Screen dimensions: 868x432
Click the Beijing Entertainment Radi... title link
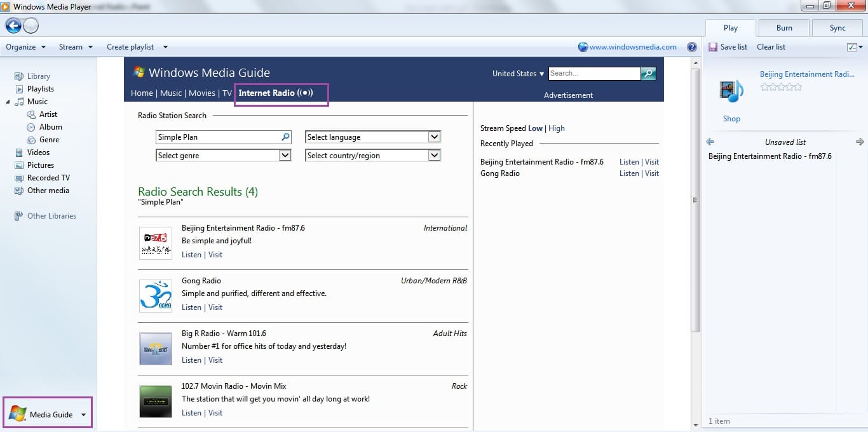pos(807,74)
